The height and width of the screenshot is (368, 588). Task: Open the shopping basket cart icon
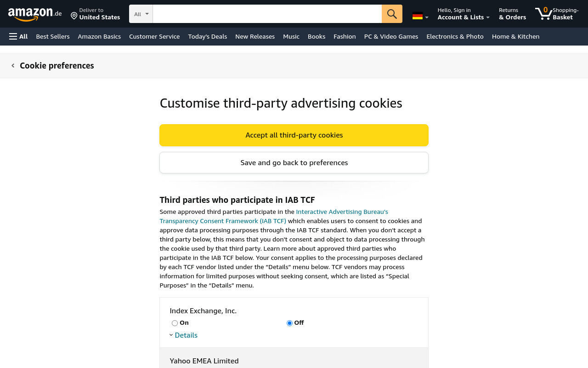[544, 13]
